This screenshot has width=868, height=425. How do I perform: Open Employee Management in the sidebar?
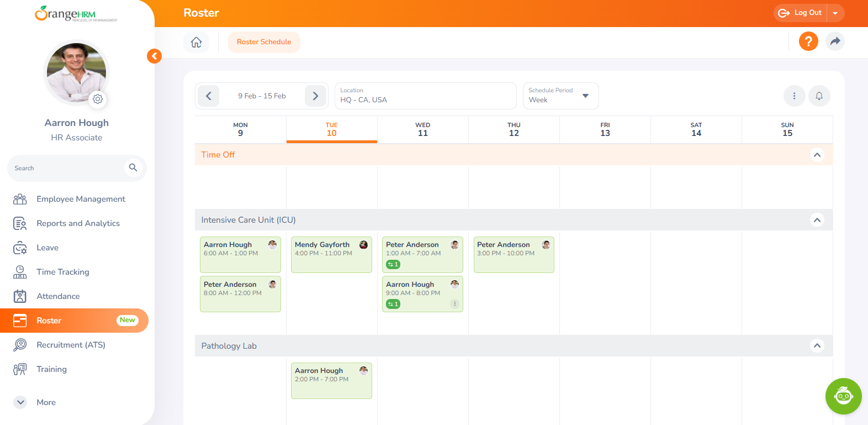pos(81,199)
